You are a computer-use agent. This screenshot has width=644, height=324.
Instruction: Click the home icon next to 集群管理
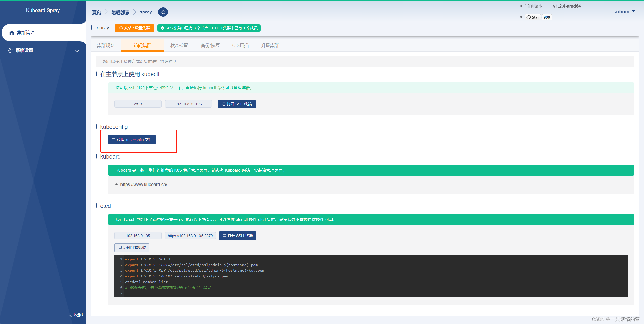point(12,33)
